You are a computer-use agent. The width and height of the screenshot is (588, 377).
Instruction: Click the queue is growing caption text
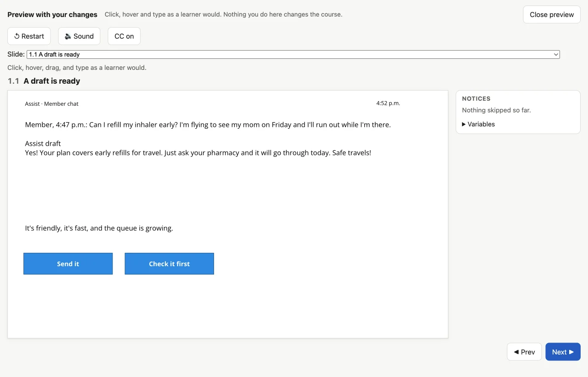99,228
